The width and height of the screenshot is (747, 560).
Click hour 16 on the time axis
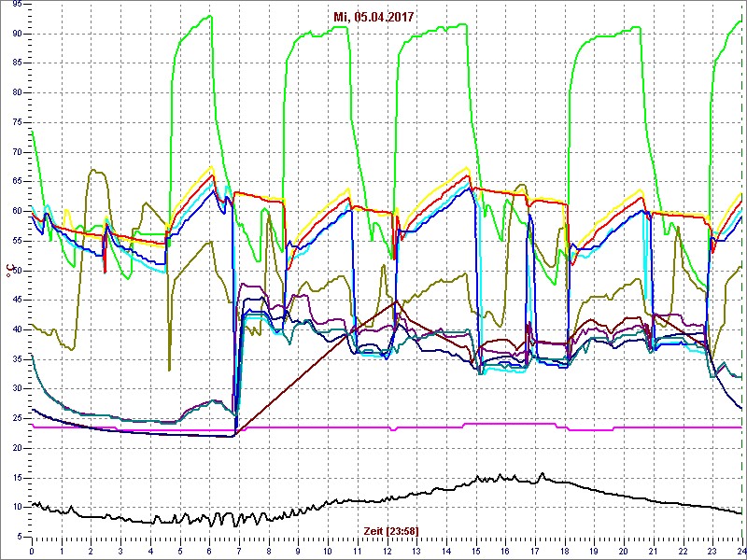(505, 549)
